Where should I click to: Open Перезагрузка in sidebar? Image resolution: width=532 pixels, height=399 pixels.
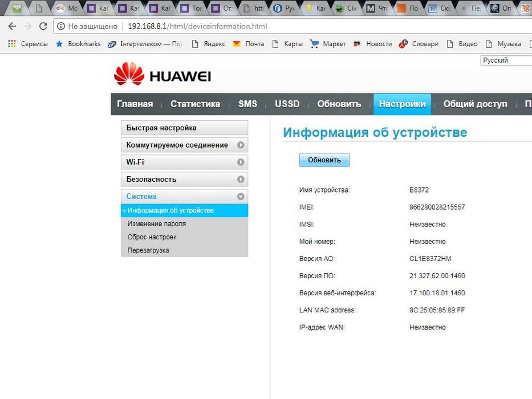pos(148,250)
